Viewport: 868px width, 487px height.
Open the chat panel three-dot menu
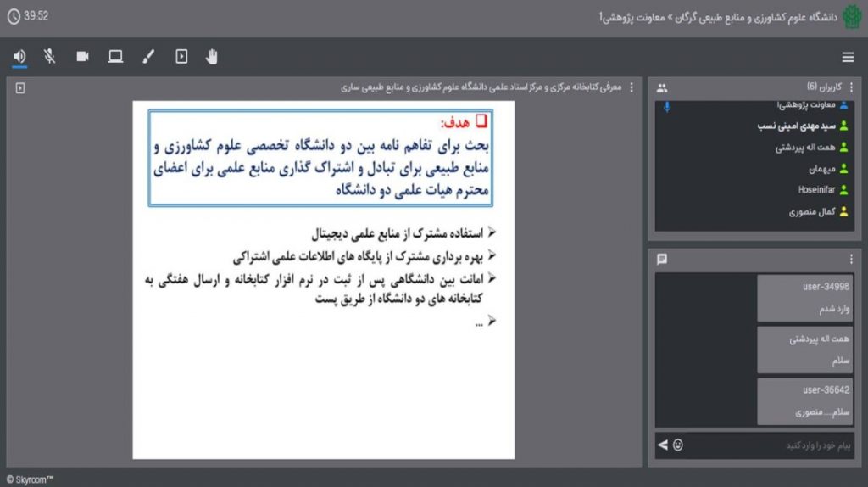coord(851,260)
